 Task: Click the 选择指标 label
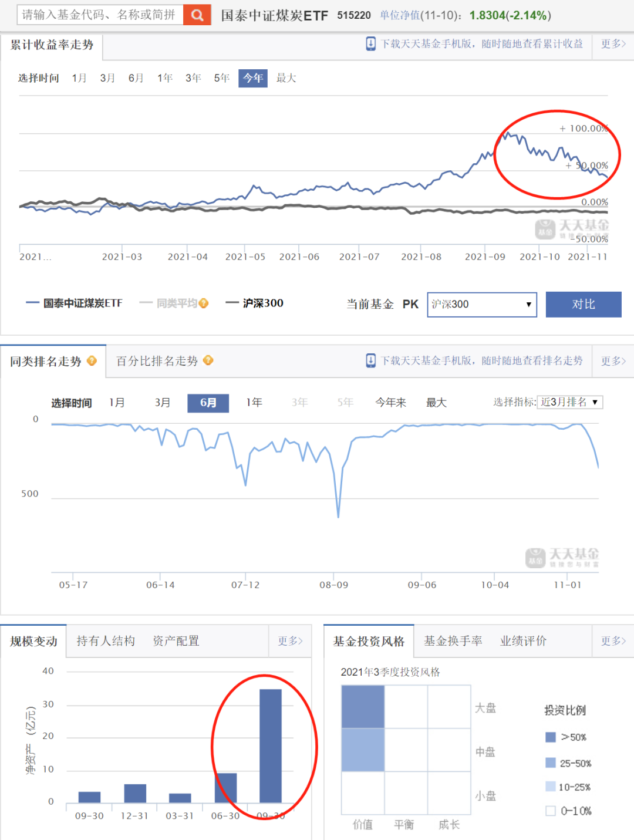coord(514,402)
